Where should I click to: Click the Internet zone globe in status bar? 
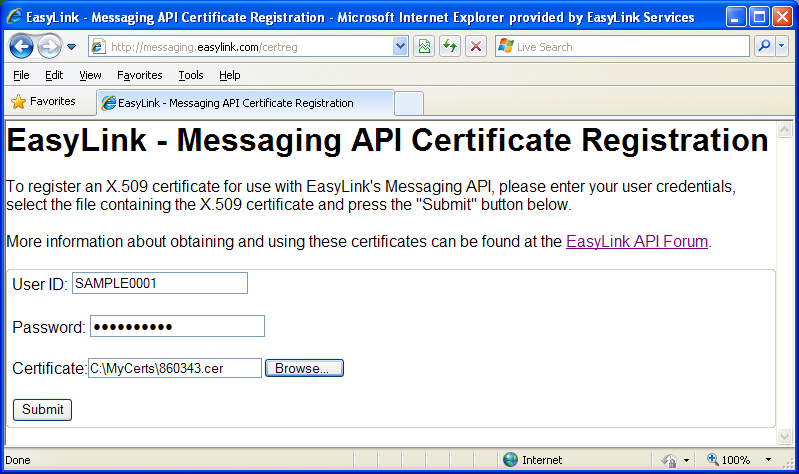[511, 460]
